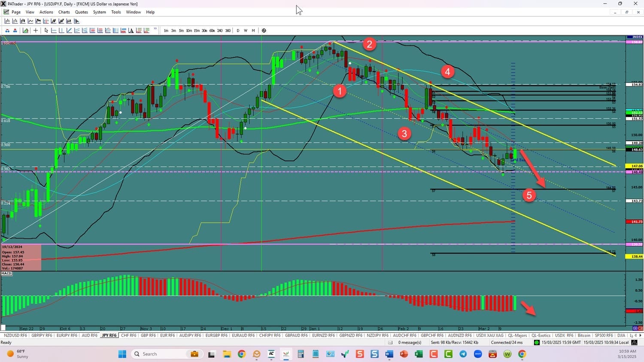Click the red sell order icon

[x=15, y=30]
